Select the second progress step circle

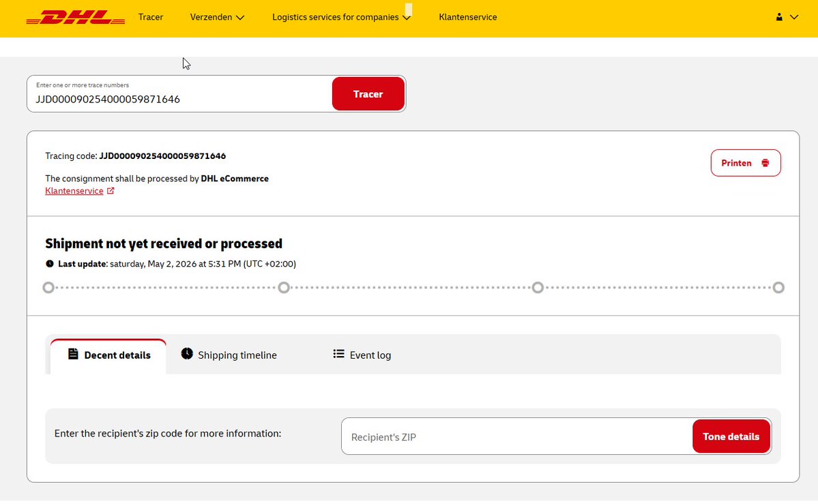[x=284, y=288]
